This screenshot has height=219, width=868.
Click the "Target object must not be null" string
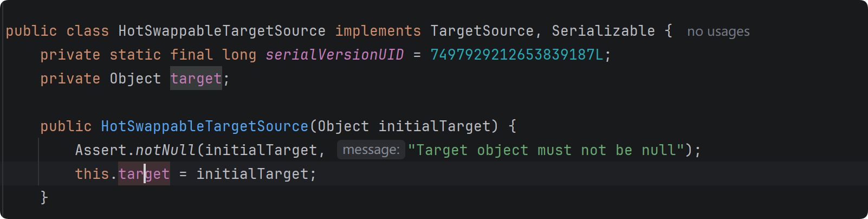546,150
